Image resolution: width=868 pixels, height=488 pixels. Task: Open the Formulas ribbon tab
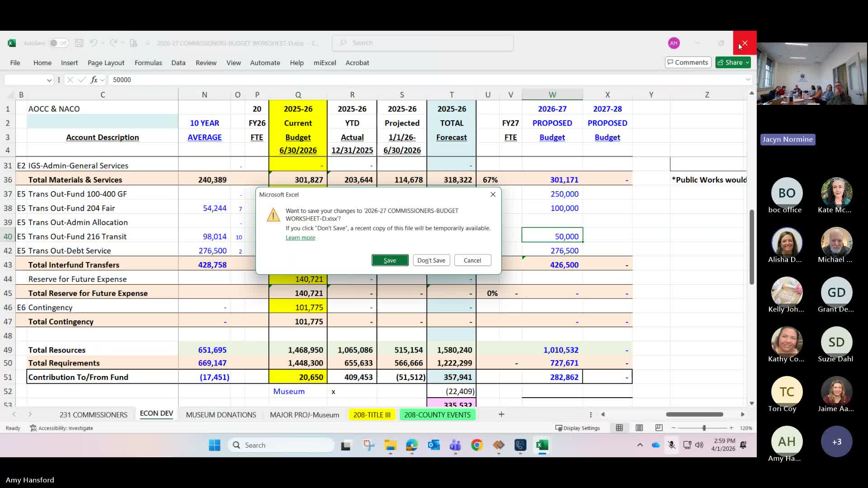point(148,63)
